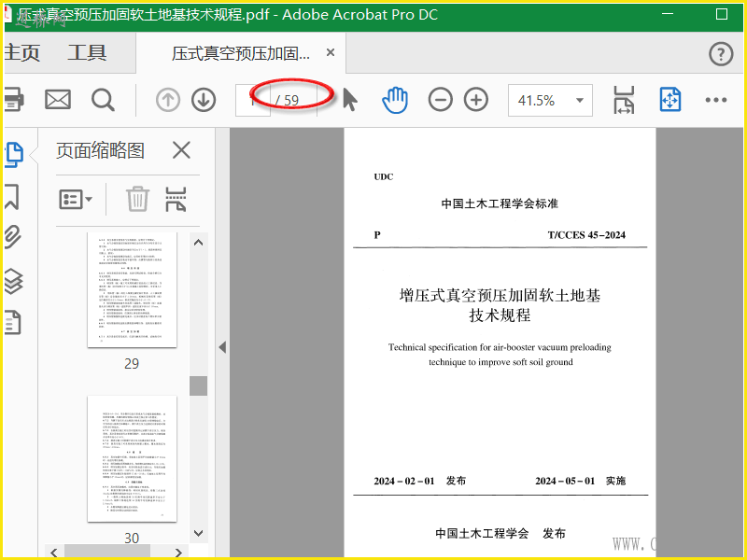Open the Help question mark icon
The image size is (747, 560).
[721, 54]
